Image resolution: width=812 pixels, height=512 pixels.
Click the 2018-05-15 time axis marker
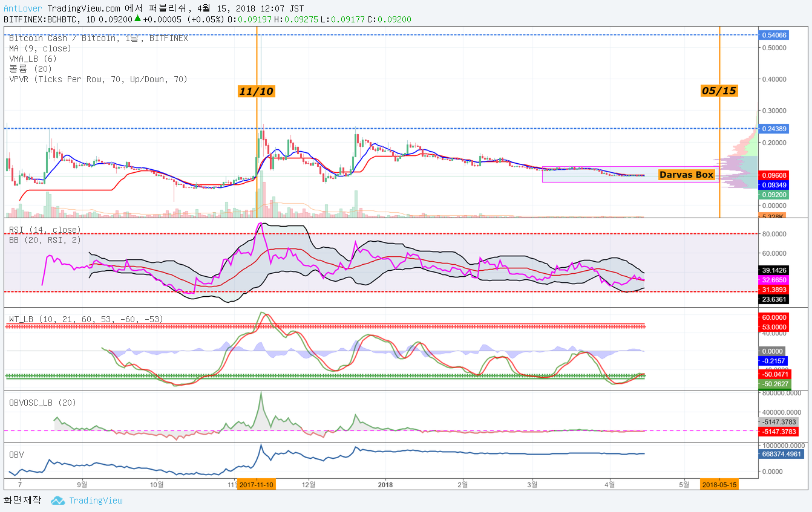[x=719, y=485]
